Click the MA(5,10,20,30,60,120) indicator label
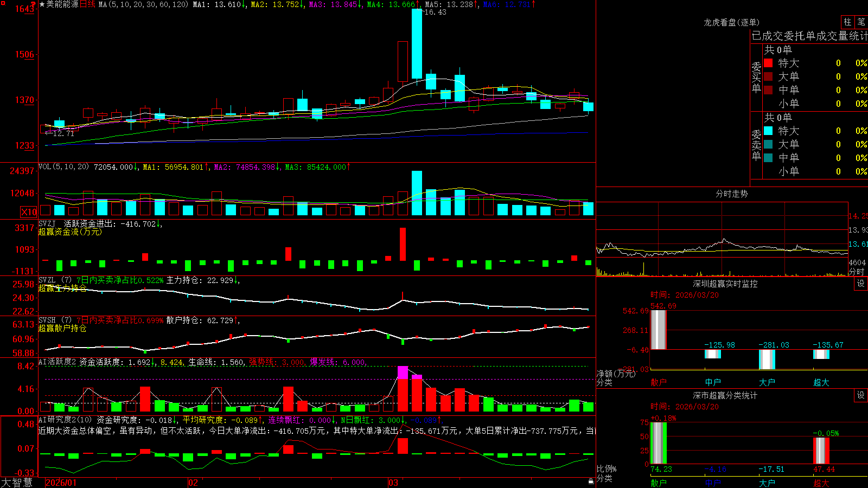This screenshot has height=488, width=868. pos(143,4)
